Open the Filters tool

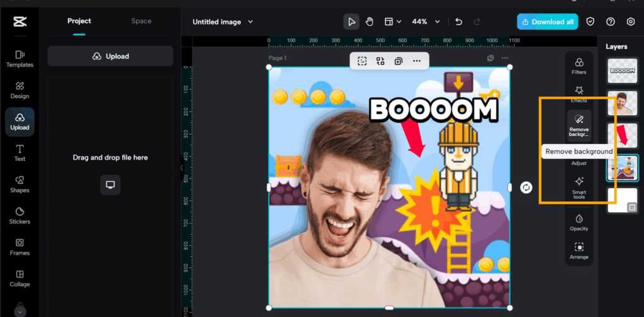(x=579, y=65)
